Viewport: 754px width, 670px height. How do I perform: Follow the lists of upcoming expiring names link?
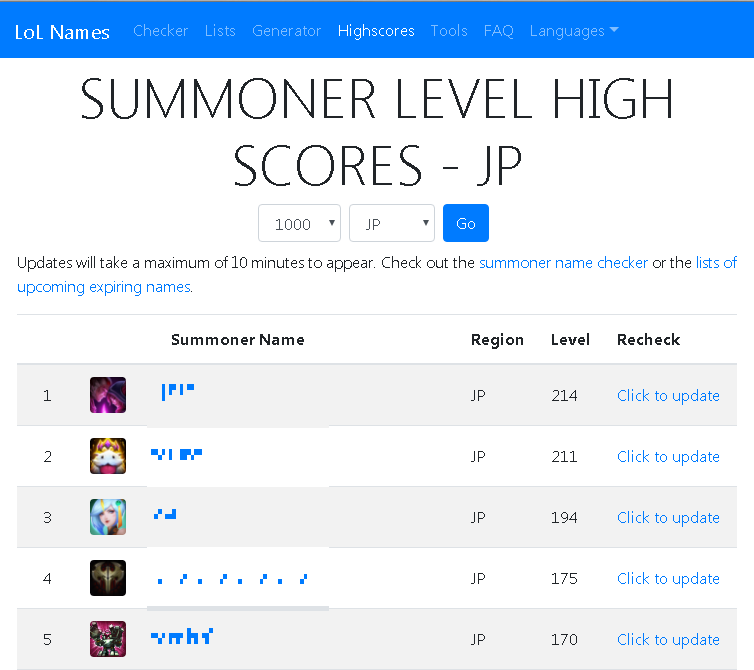[x=377, y=275]
